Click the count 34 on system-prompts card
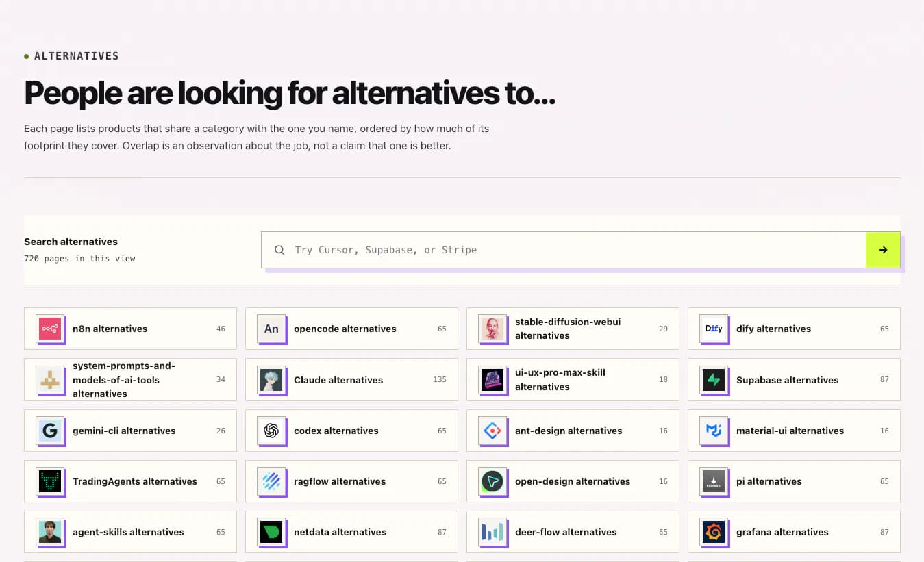Image resolution: width=924 pixels, height=562 pixels. [x=221, y=379]
